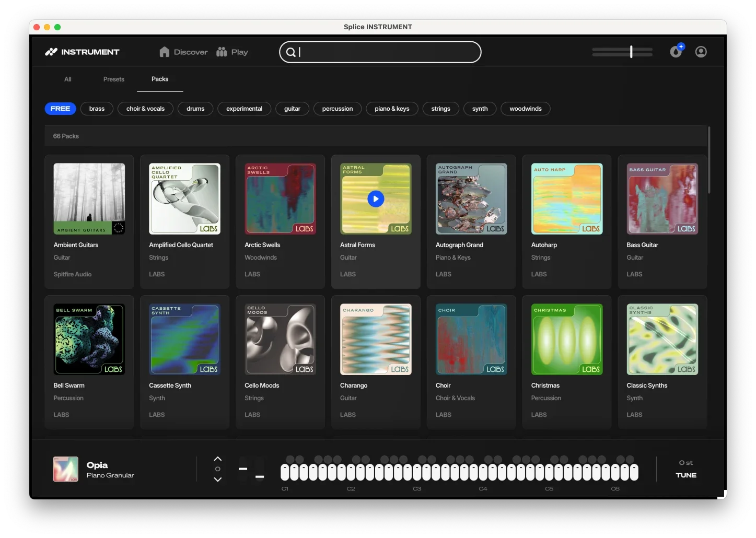756x538 pixels.
Task: Toggle the choir & vocals filter
Action: (x=145, y=109)
